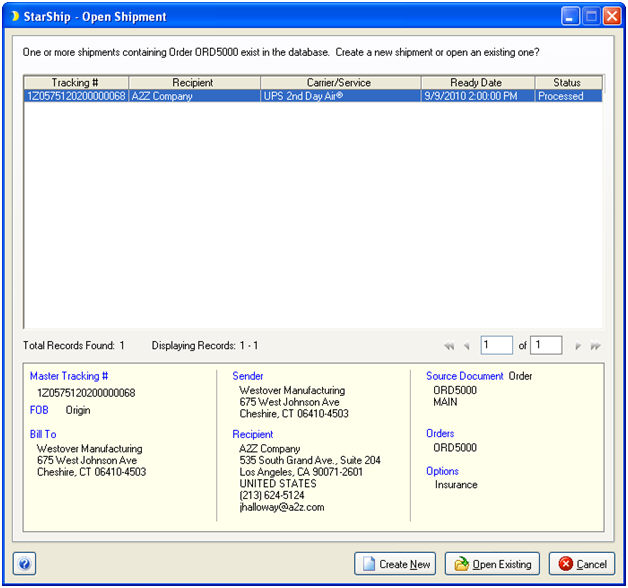Click master tracking value in details panel
628x588 pixels.
[x=86, y=393]
